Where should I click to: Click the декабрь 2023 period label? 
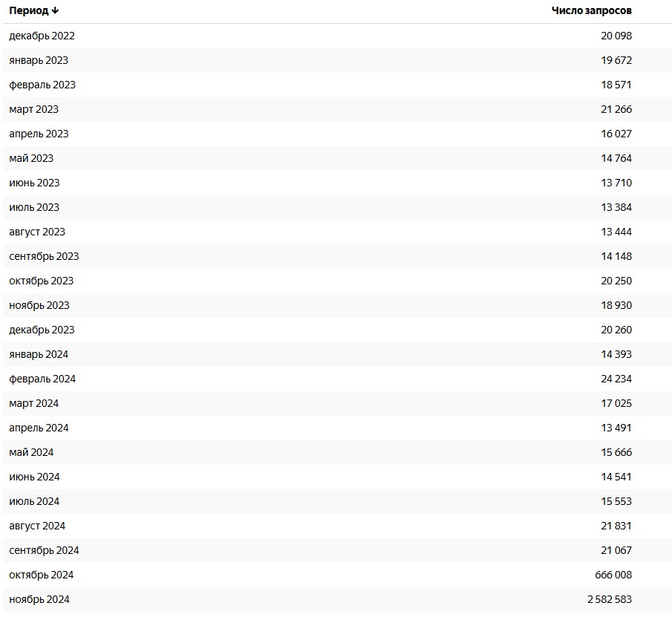click(42, 330)
